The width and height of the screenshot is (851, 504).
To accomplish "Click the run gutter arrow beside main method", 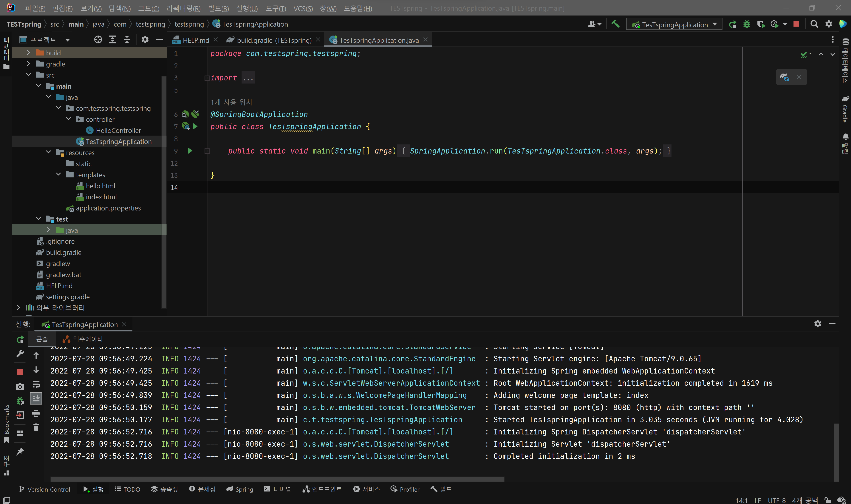I will point(190,151).
